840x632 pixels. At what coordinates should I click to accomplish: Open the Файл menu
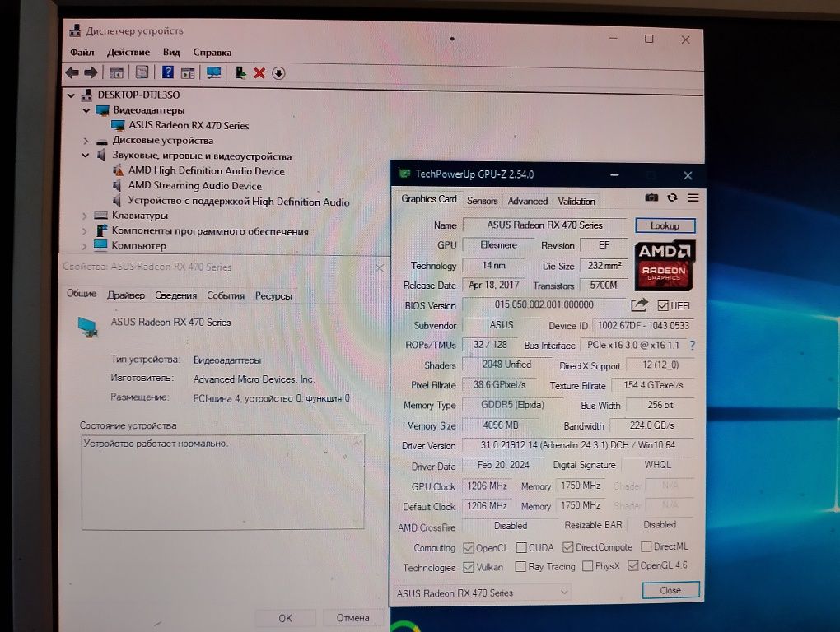click(82, 53)
